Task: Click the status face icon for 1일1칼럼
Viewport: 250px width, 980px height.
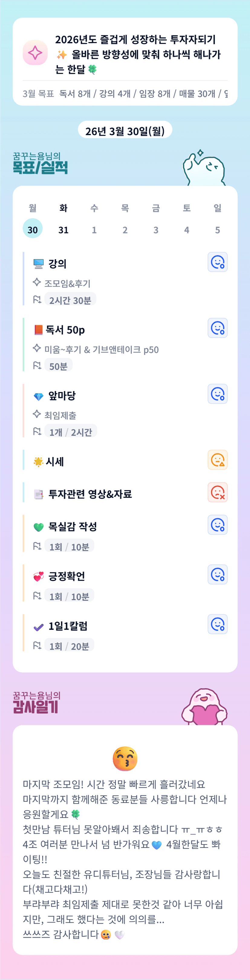Action: pos(217,624)
